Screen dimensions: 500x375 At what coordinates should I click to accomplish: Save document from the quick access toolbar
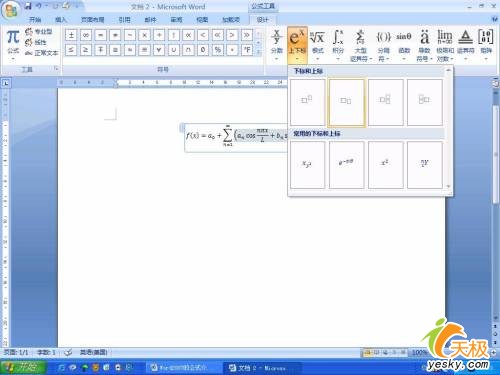pyautogui.click(x=28, y=6)
